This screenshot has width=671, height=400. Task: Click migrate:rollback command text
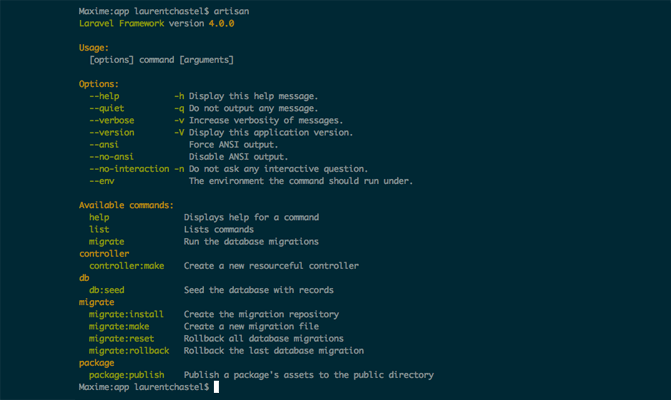click(129, 351)
